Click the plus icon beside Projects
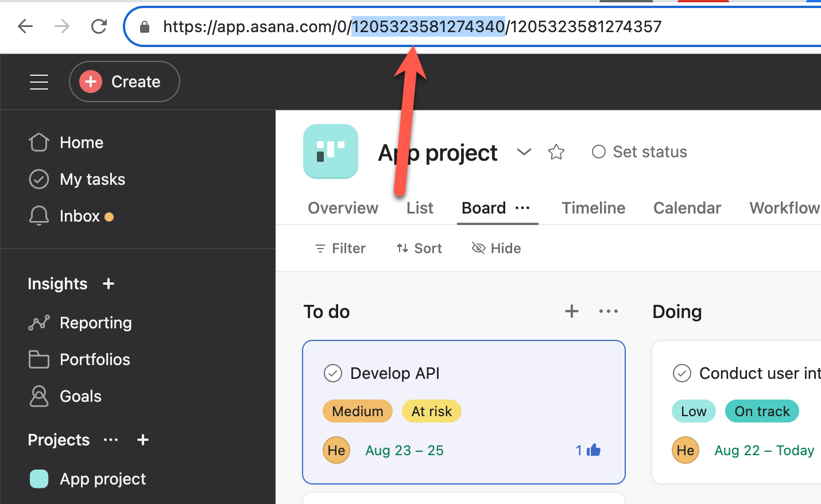This screenshot has height=504, width=821. [x=143, y=440]
